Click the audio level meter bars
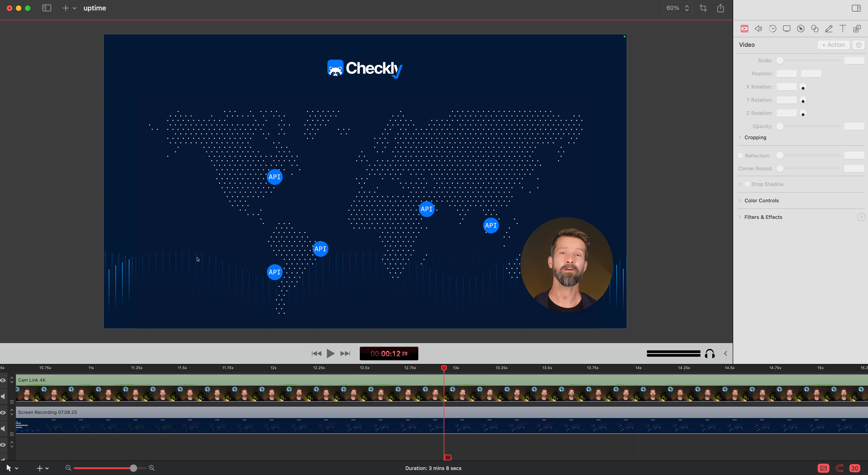This screenshot has height=475, width=868. coord(673,354)
